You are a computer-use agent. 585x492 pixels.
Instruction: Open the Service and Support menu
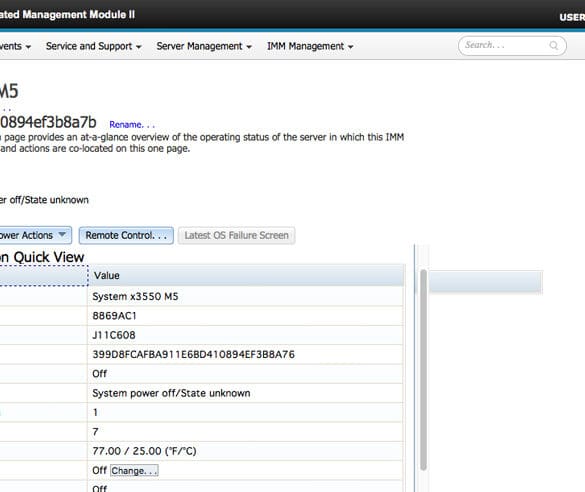point(93,46)
